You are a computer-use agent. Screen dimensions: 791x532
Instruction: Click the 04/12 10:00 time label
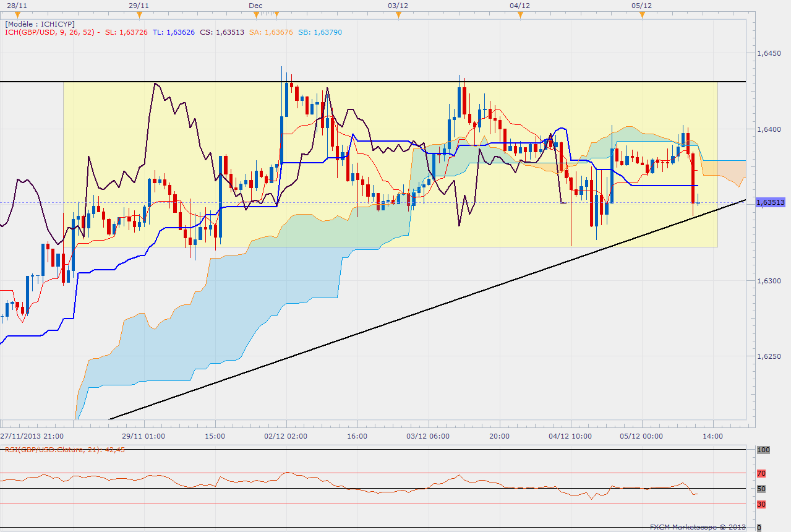click(570, 436)
